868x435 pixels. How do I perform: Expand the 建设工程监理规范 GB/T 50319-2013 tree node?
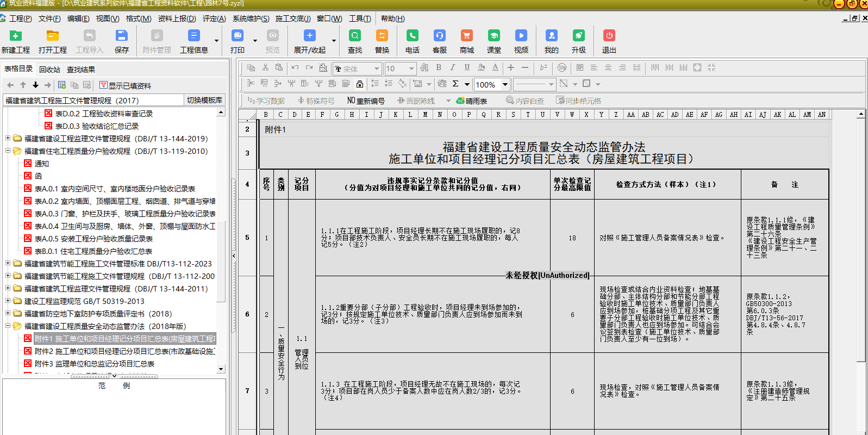pos(8,301)
